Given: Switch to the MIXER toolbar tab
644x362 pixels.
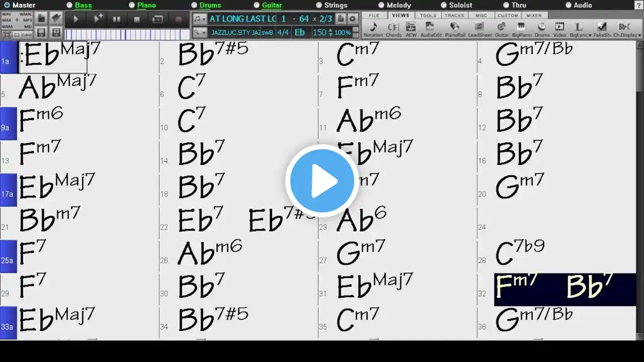Looking at the screenshot, I should [x=534, y=16].
